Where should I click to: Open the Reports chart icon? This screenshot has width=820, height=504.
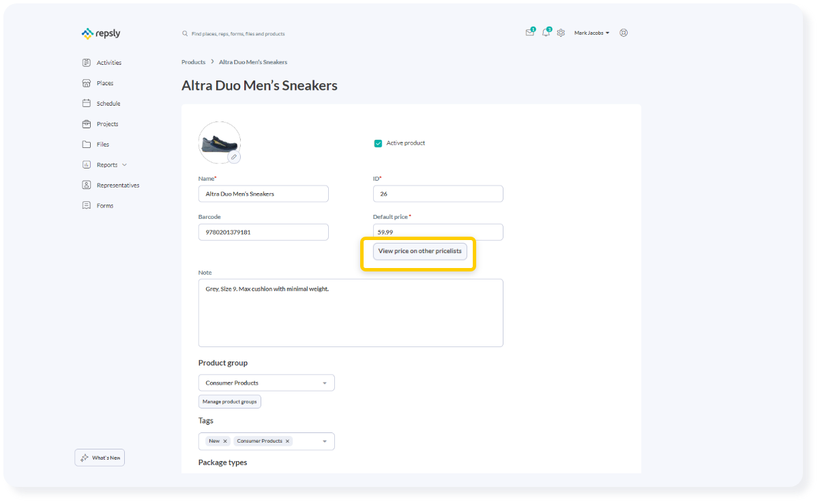point(87,165)
